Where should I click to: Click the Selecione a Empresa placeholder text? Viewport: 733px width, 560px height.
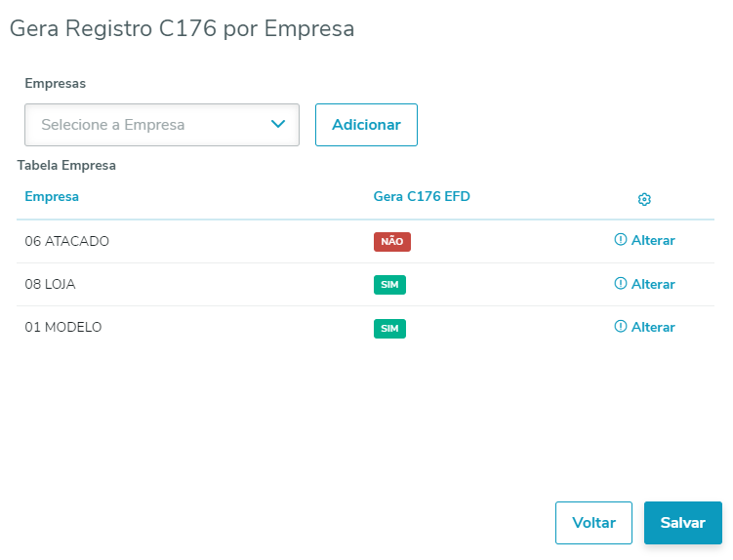[113, 125]
